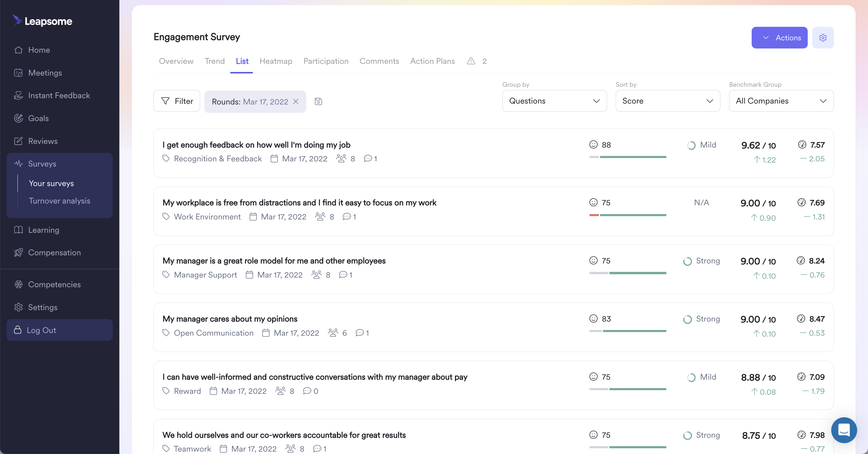Viewport: 868px width, 454px height.
Task: Open question about constructive conversations about pay
Action: tap(315, 377)
